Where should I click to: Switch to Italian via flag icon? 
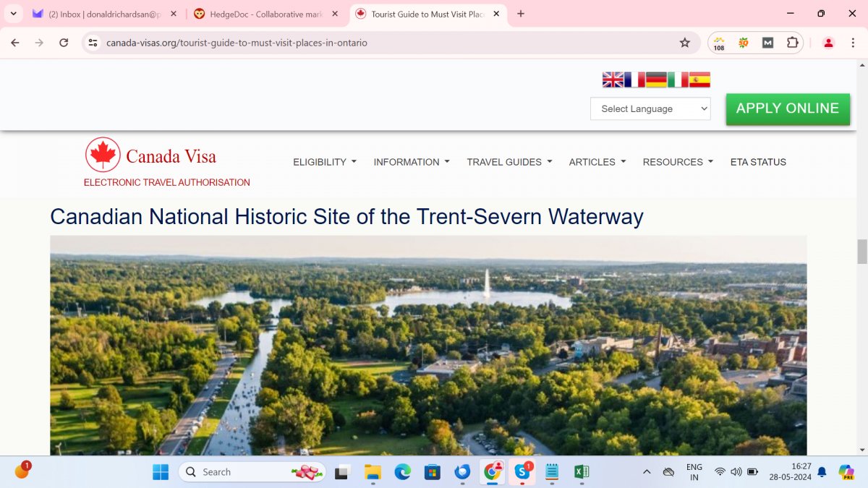678,80
